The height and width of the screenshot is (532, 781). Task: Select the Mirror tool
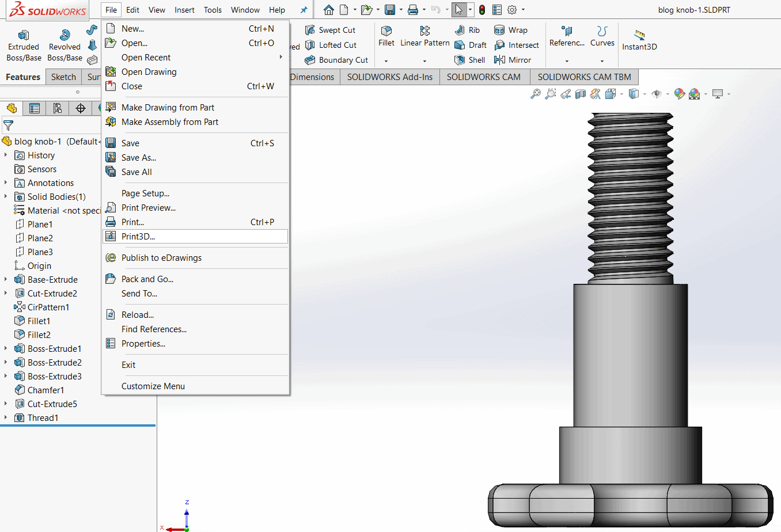click(x=513, y=60)
